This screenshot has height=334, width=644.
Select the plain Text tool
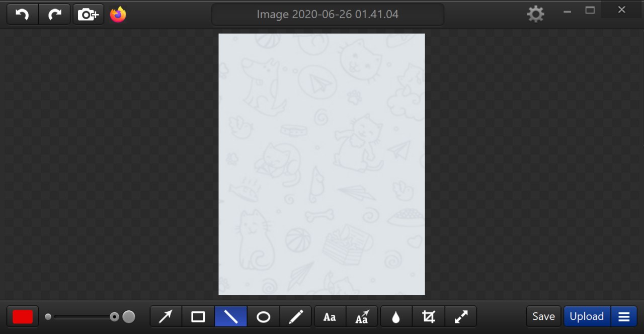[330, 317]
